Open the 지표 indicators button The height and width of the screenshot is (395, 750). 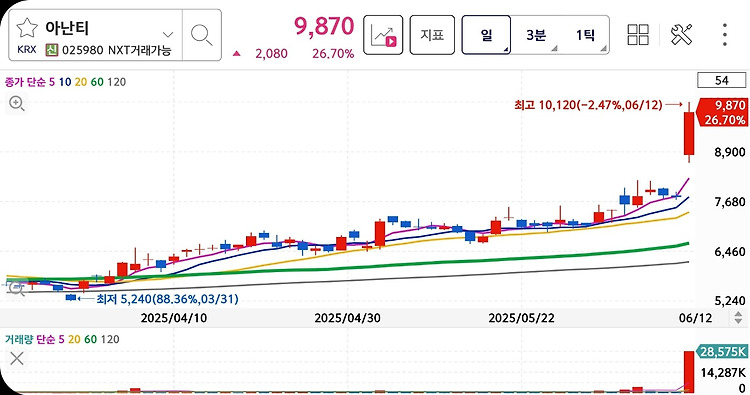point(432,35)
